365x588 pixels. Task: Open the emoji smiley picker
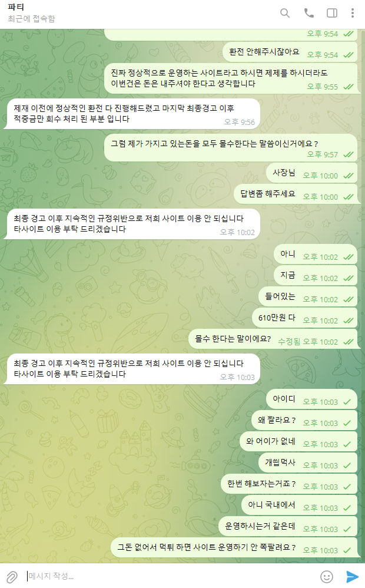[x=326, y=576]
